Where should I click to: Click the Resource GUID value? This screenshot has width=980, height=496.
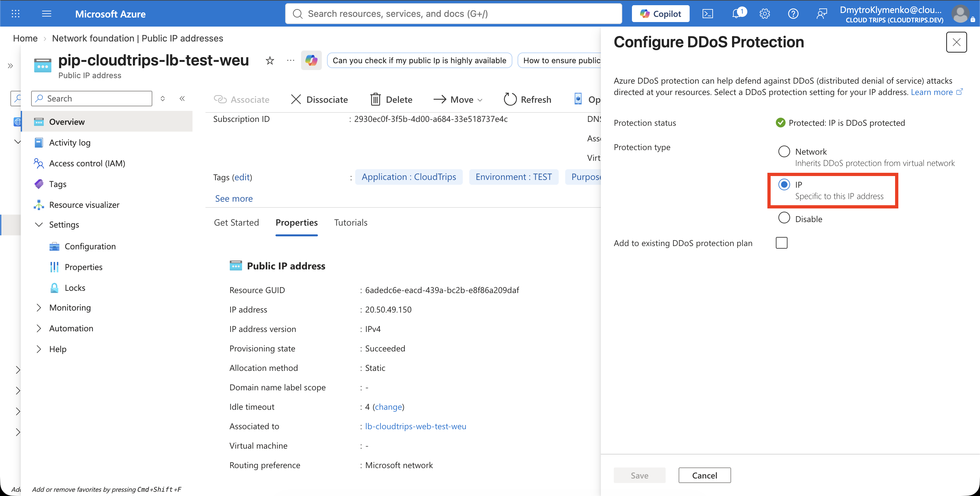coord(442,290)
